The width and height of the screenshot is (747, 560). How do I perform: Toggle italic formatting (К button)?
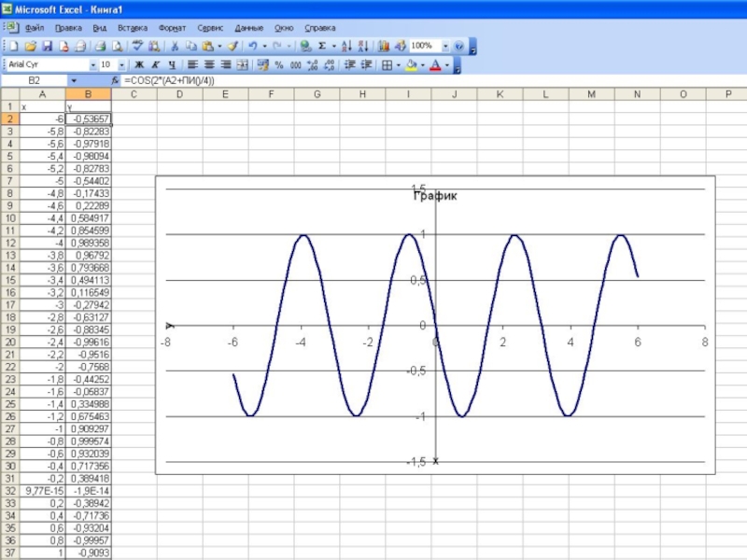(156, 65)
